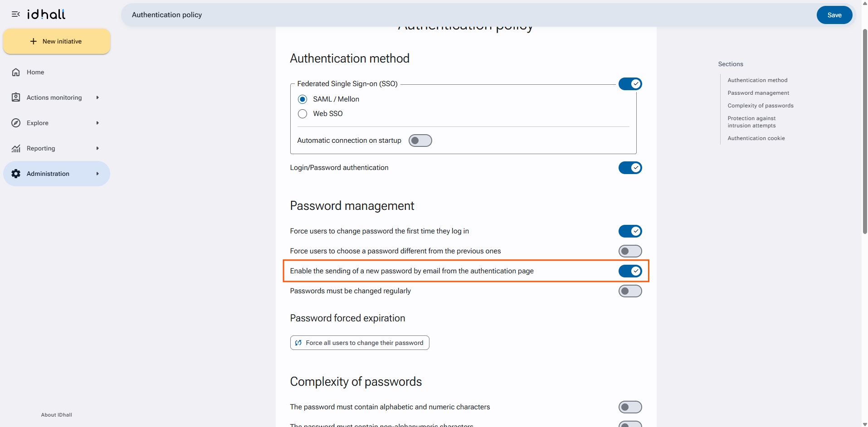Click the page vertical scrollbar
Viewport: 868px width, 427px height.
coord(864,131)
